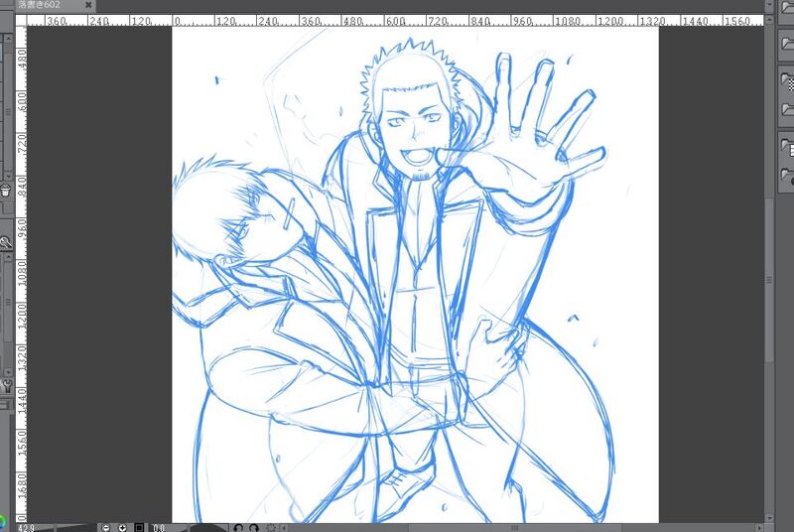This screenshot has width=794, height=532.
Task: Click the wrench settings icon at left panel bottom
Action: [x=8, y=387]
